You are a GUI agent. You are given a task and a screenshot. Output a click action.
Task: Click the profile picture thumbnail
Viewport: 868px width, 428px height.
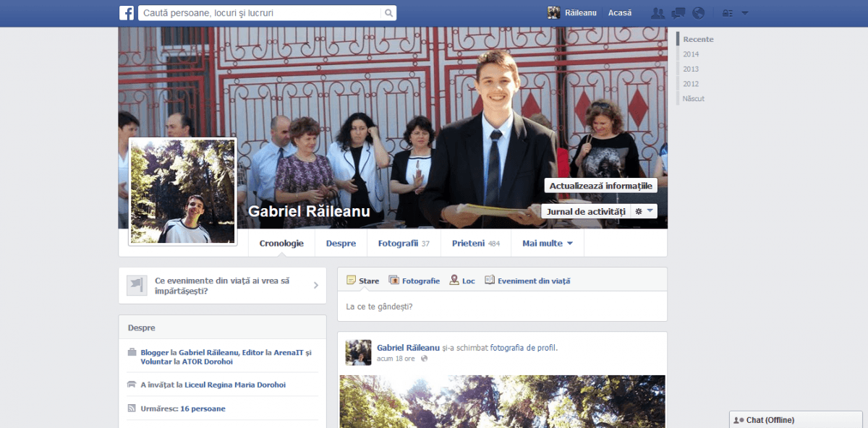[183, 192]
